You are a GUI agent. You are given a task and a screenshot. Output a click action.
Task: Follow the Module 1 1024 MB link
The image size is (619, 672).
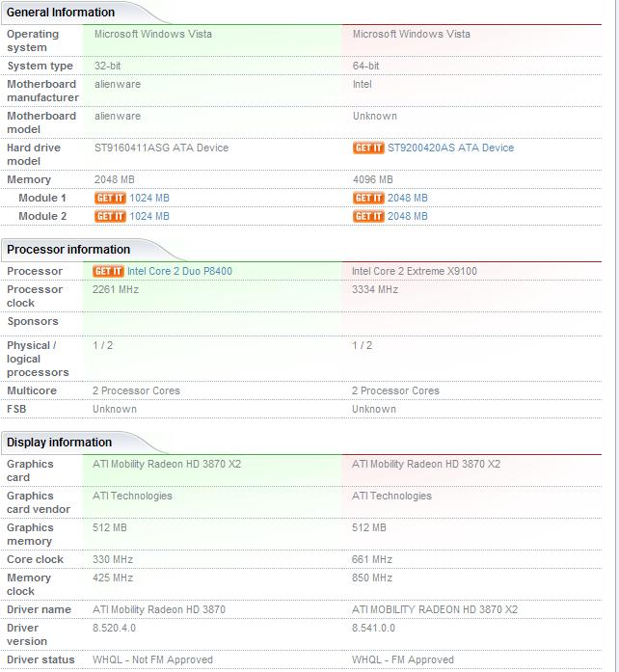click(x=149, y=199)
